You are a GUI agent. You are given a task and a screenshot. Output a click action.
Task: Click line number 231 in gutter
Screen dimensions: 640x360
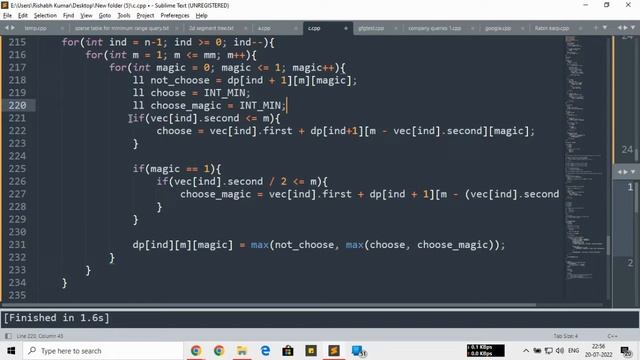coord(17,244)
